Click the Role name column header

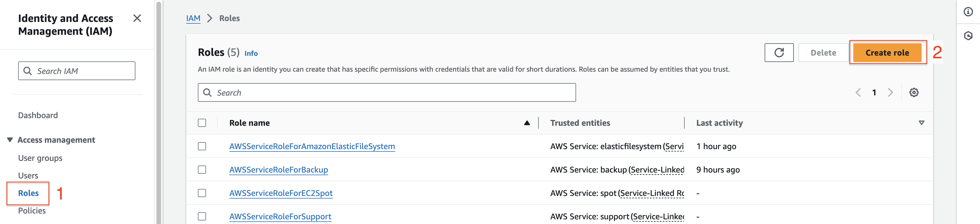(250, 123)
